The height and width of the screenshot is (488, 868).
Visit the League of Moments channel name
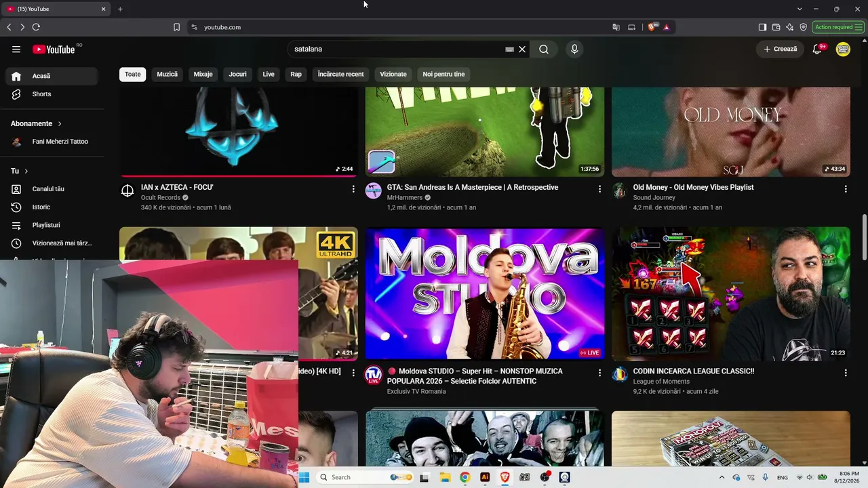coord(661,382)
